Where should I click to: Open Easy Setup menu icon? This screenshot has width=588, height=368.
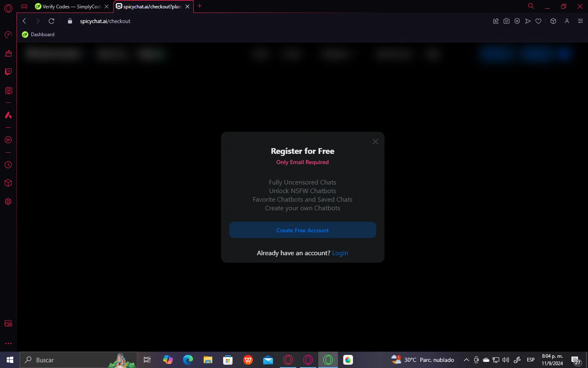(580, 21)
